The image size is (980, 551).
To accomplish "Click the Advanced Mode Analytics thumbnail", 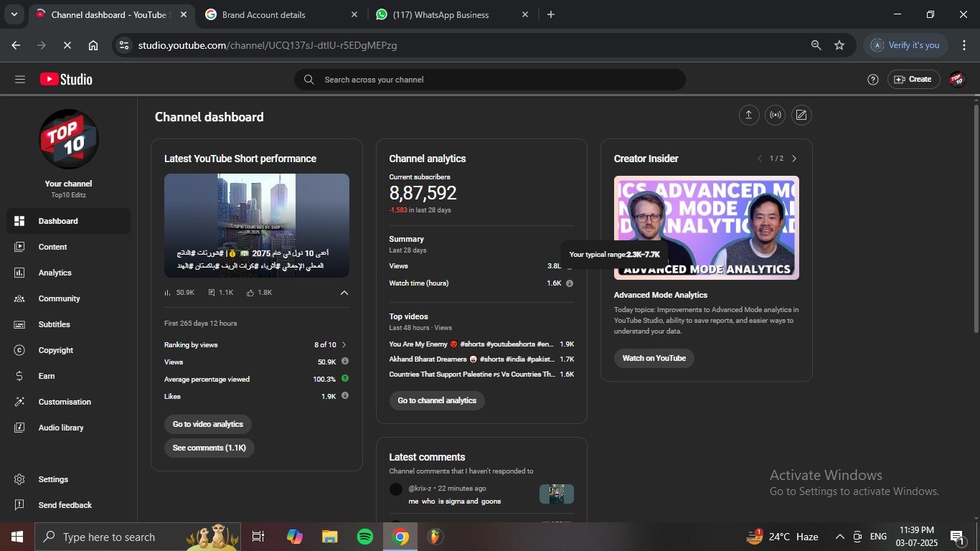I will (707, 227).
